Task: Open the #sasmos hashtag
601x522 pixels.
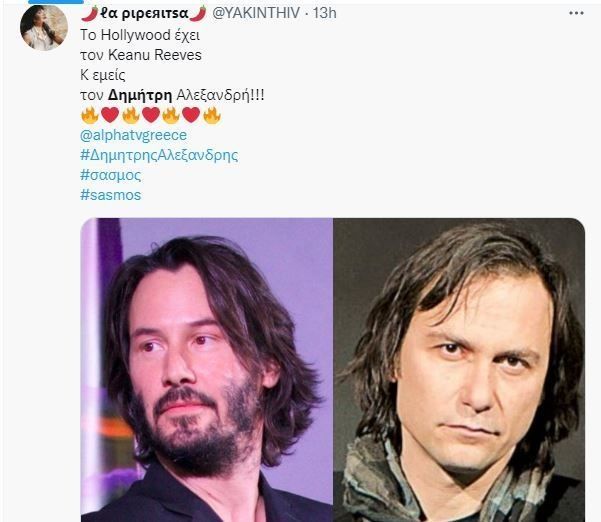Action: (110, 195)
